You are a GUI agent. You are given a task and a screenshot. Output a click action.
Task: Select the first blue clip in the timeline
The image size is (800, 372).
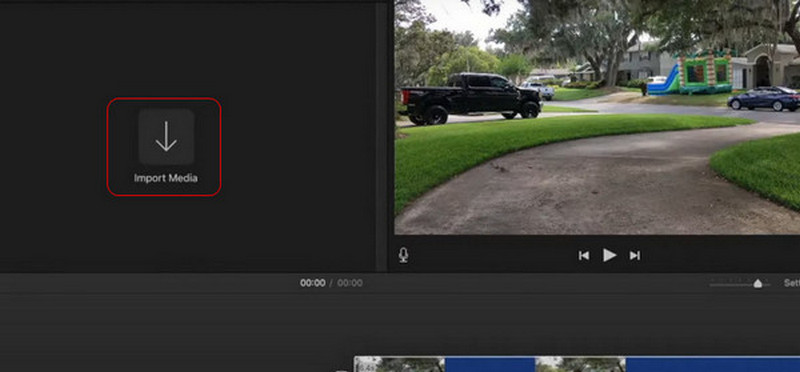490,364
